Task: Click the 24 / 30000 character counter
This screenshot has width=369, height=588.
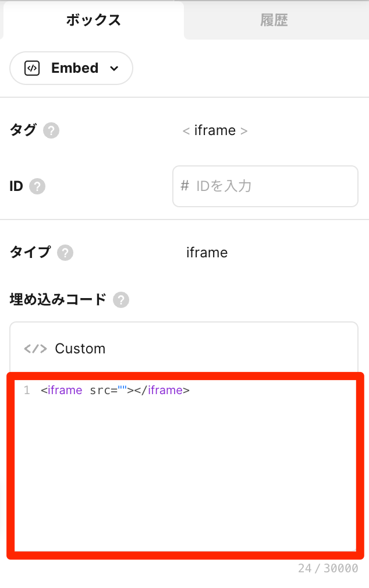Action: (328, 568)
